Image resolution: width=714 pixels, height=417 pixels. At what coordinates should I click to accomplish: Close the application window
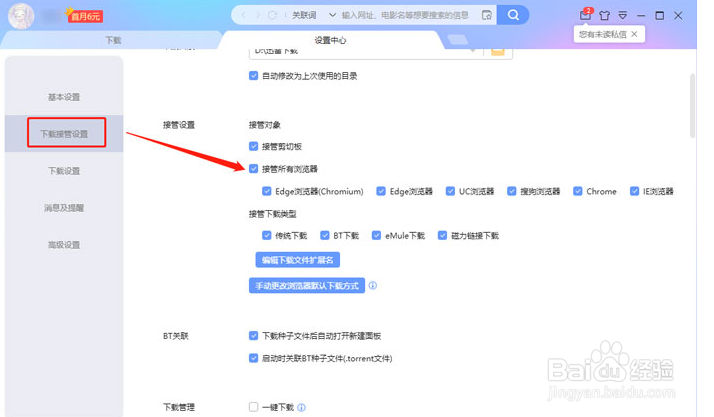(x=678, y=16)
